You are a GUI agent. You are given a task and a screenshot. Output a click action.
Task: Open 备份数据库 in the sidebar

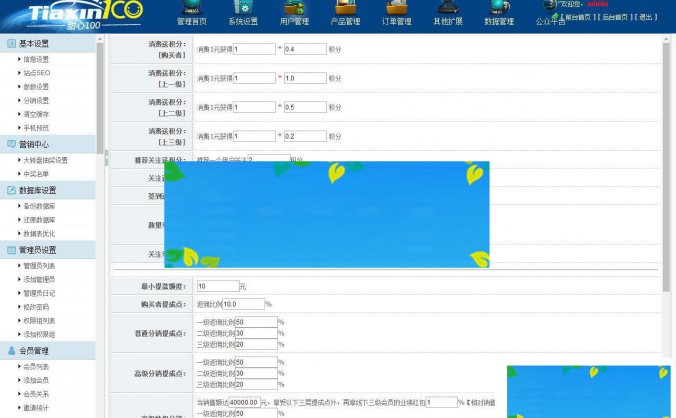coord(39,206)
